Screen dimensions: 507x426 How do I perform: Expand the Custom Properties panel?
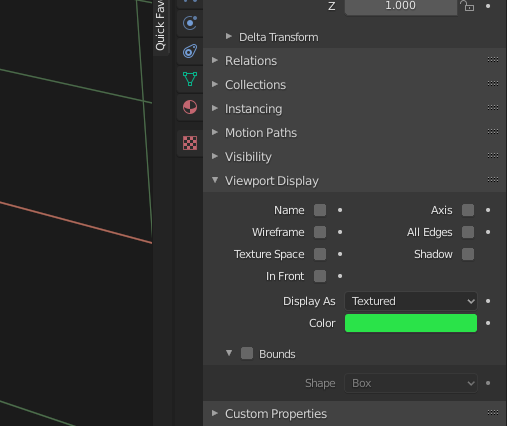click(215, 413)
